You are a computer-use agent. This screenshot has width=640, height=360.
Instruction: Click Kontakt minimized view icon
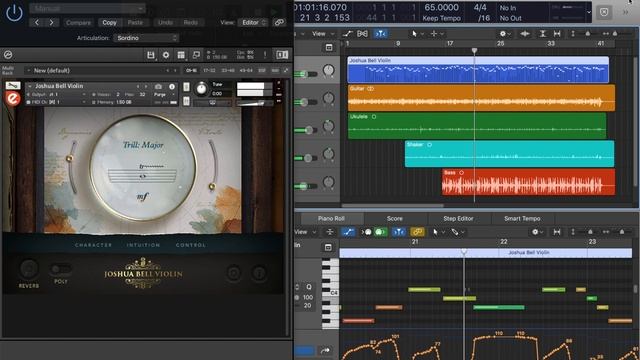(196, 55)
